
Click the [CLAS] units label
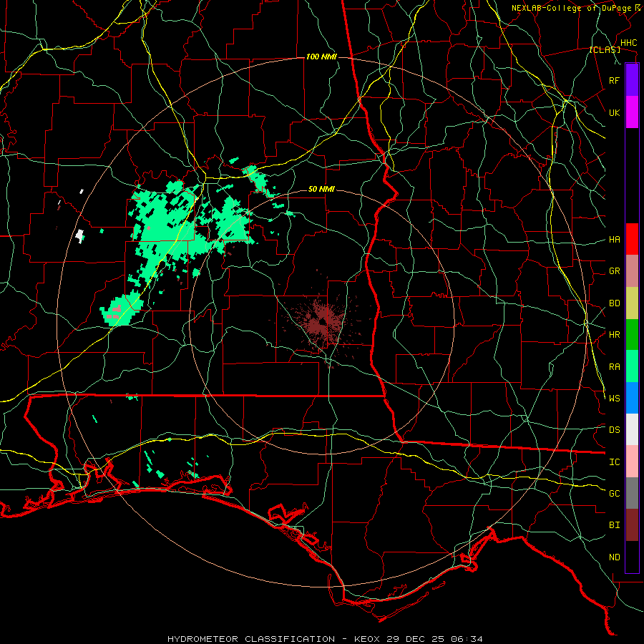click(x=605, y=49)
